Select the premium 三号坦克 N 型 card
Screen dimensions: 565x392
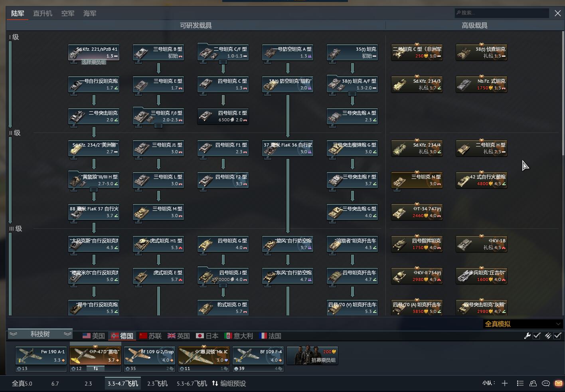click(417, 180)
